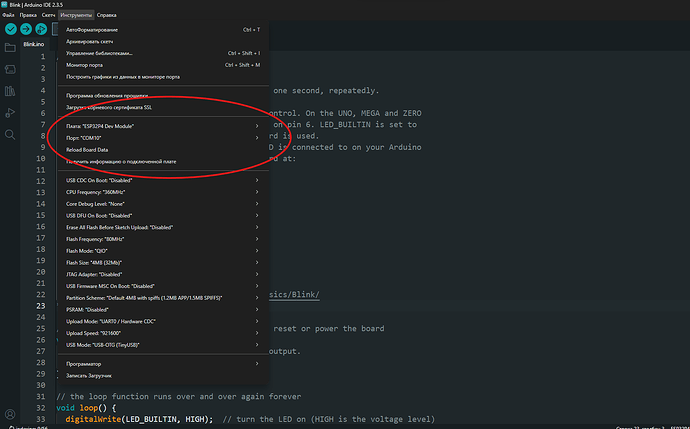Screen dimensions: 690x429
Task: Expand USB Mode "USB-OTG (TinyUSB)" submenu
Action: (x=163, y=345)
